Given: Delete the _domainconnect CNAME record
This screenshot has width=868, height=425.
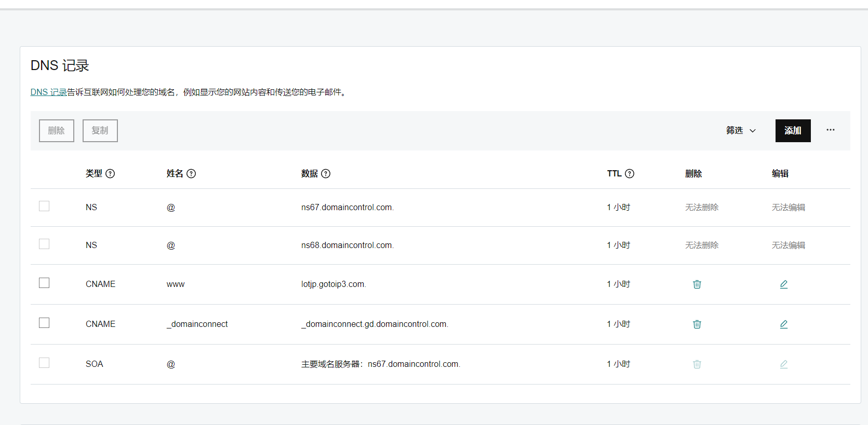Looking at the screenshot, I should (697, 324).
